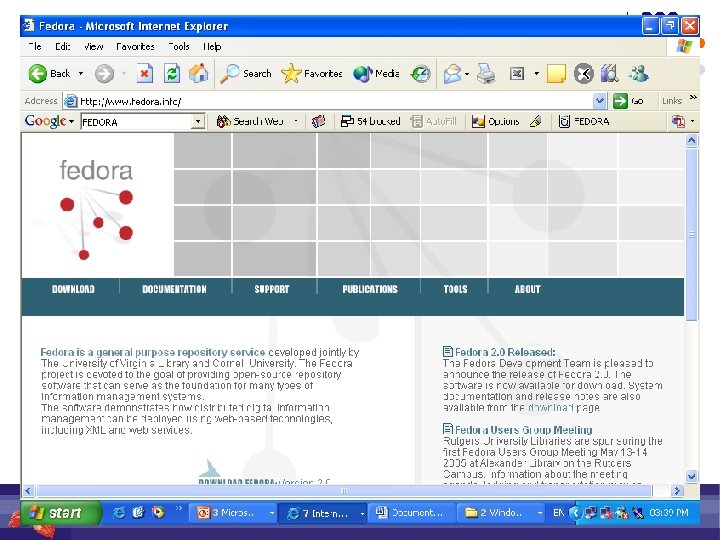Open the DOWNLOAD nav link on the Fedora site

(x=73, y=289)
